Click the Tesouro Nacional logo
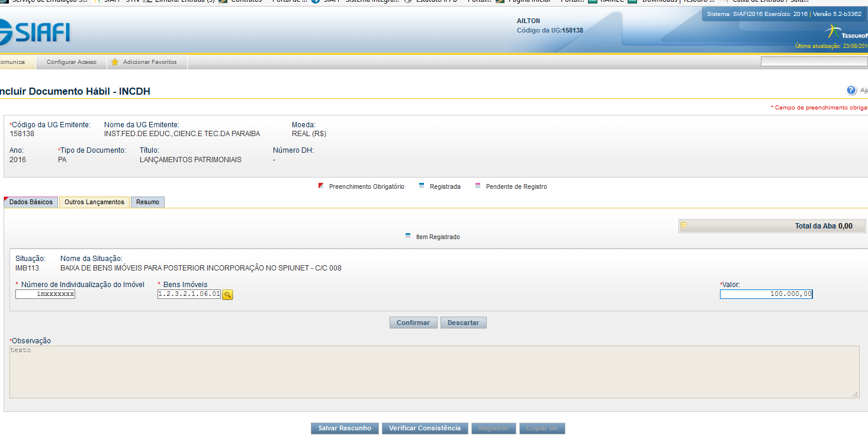 pos(846,33)
